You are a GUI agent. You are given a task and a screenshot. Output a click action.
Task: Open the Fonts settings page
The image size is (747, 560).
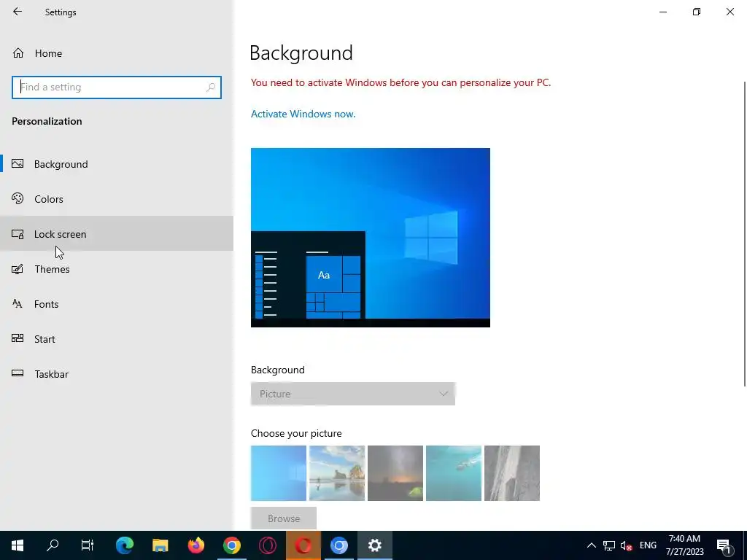[x=117, y=304]
